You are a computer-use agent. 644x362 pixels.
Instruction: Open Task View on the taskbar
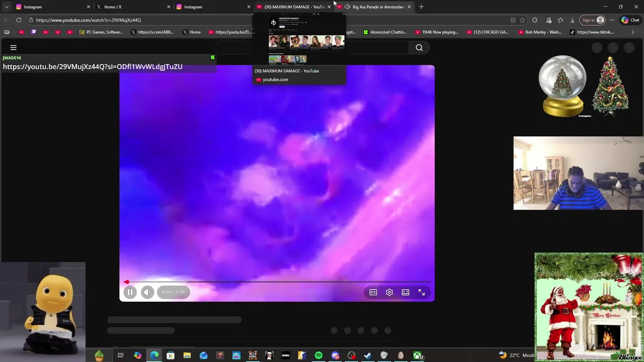(x=121, y=355)
